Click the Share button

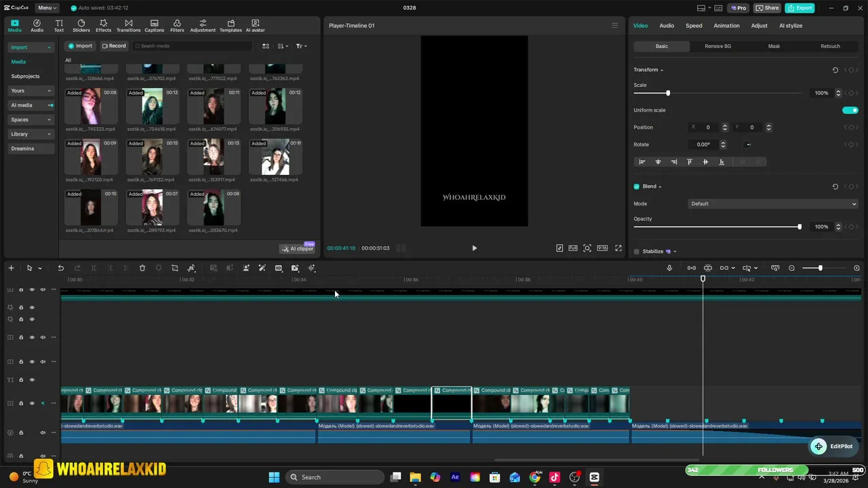pyautogui.click(x=768, y=8)
